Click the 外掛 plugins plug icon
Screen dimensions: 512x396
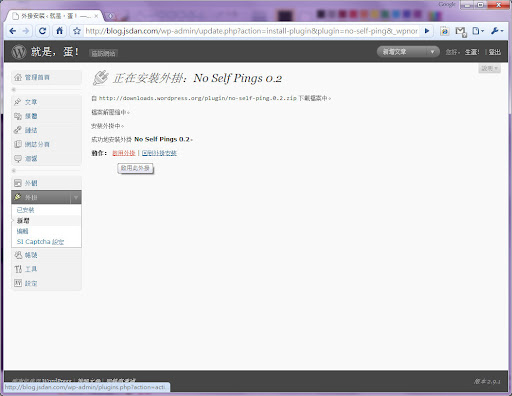[x=18, y=197]
